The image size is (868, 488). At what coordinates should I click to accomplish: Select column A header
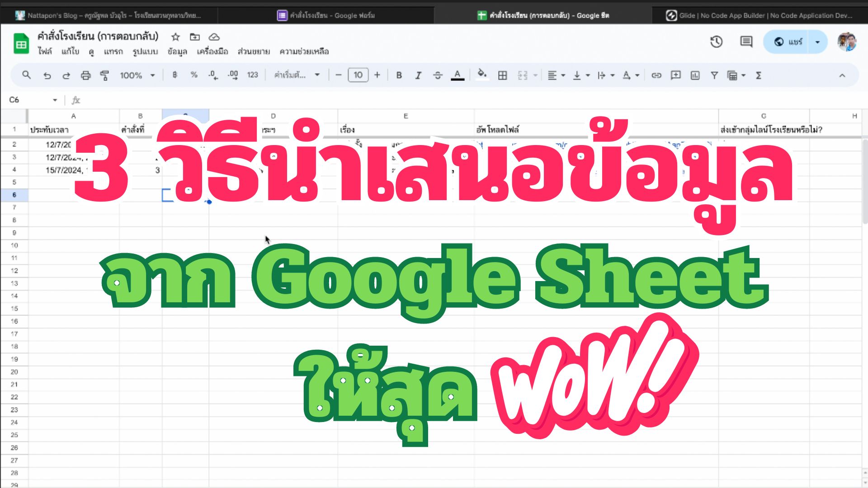[x=73, y=116]
